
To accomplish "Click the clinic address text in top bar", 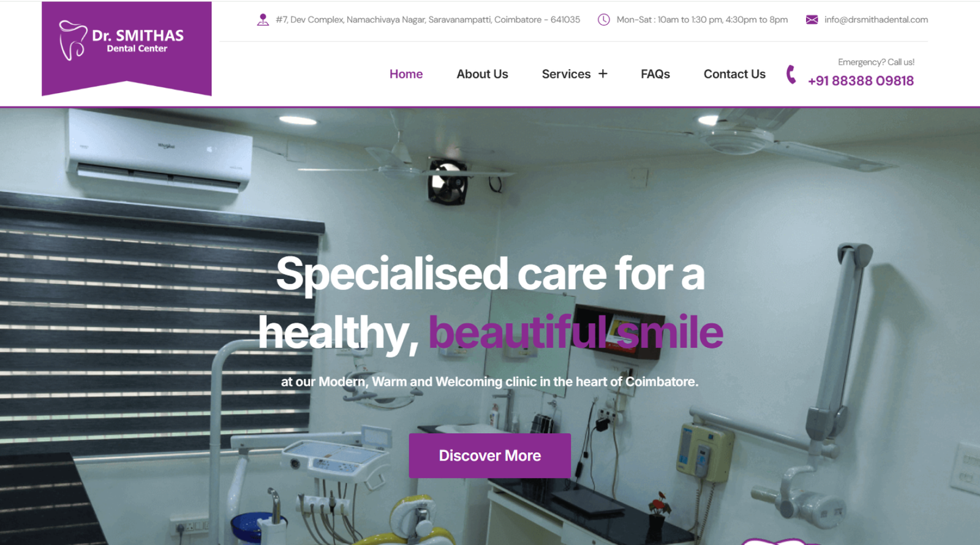I will click(x=428, y=20).
